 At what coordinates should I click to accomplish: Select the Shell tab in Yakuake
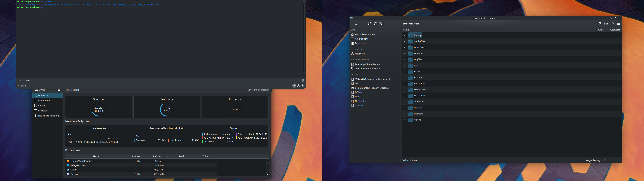tap(27, 80)
